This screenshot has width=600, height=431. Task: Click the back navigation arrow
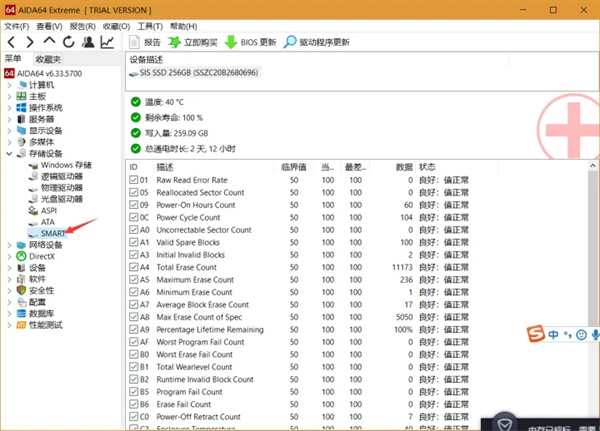click(11, 43)
